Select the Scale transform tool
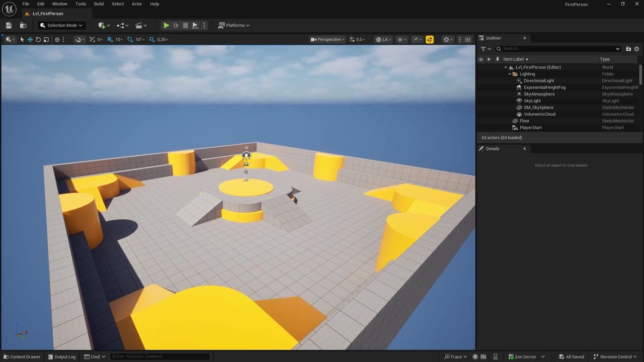The height and width of the screenshot is (362, 644). point(46,39)
